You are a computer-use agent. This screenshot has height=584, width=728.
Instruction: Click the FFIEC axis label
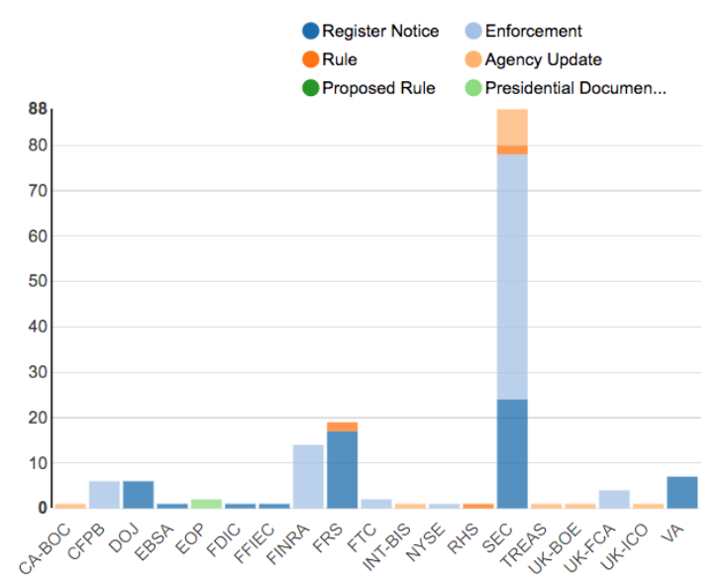254,542
